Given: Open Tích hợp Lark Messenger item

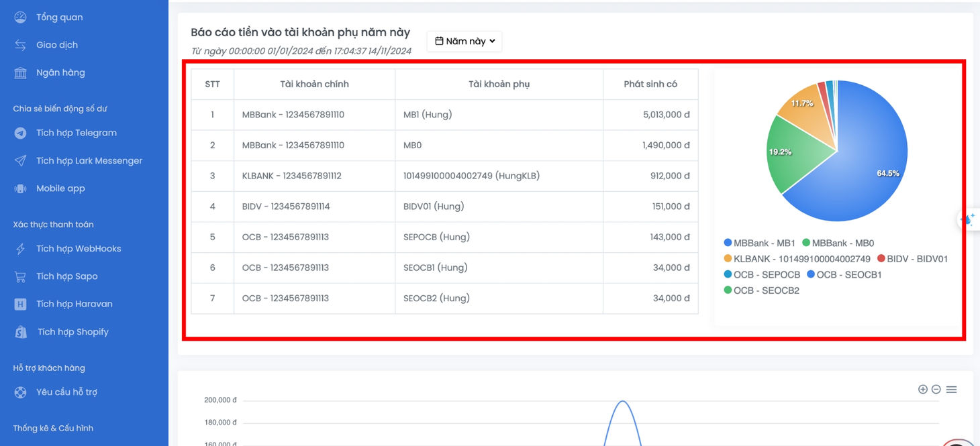Looking at the screenshot, I should (89, 161).
